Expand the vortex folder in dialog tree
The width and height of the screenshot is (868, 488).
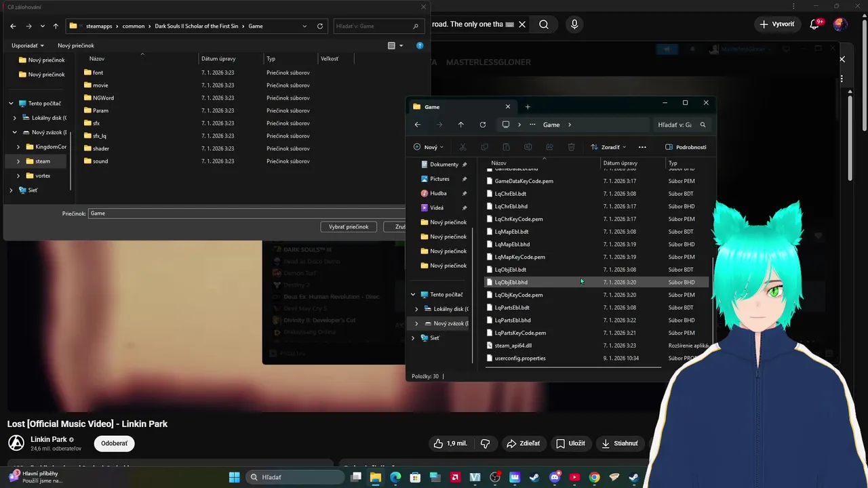(18, 176)
